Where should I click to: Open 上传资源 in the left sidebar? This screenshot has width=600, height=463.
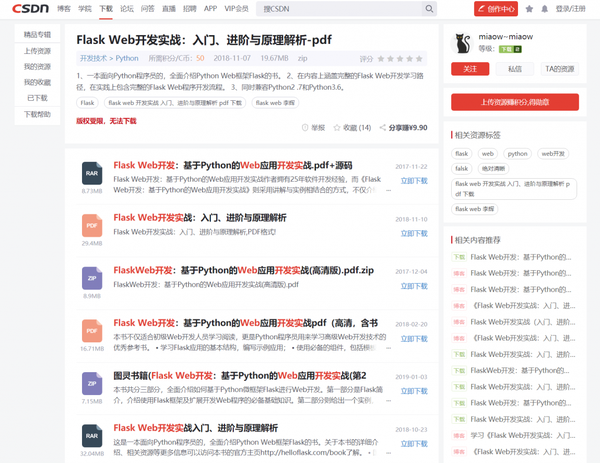coord(37,51)
